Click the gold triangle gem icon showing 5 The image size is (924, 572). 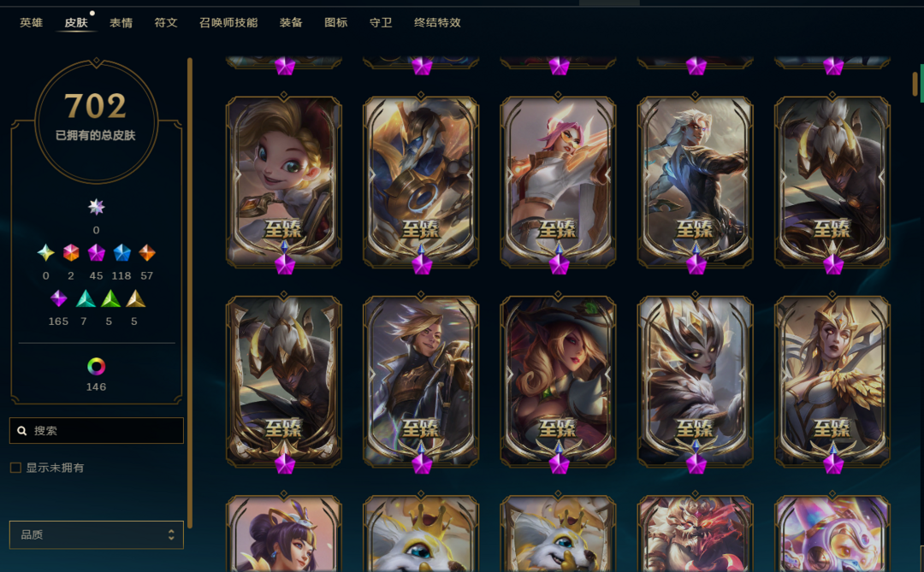click(135, 298)
